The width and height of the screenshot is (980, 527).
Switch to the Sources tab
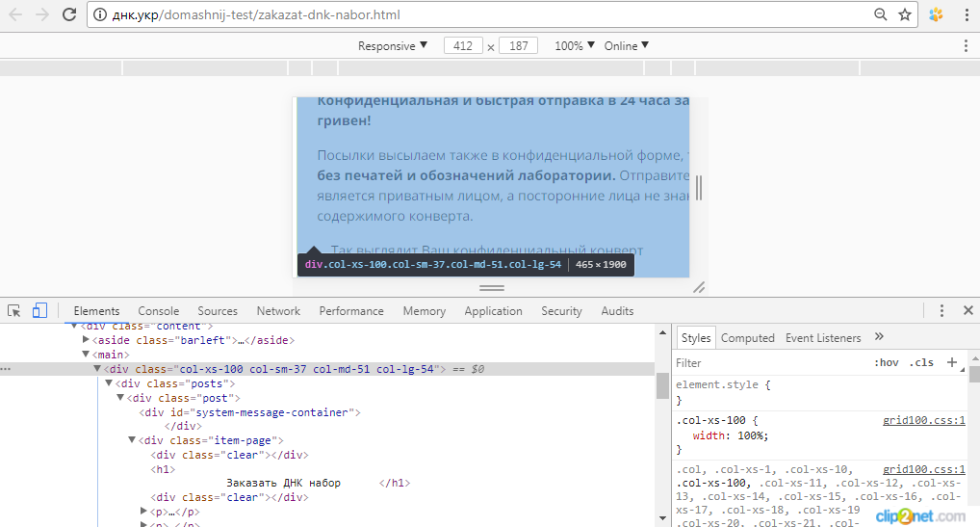coord(218,310)
